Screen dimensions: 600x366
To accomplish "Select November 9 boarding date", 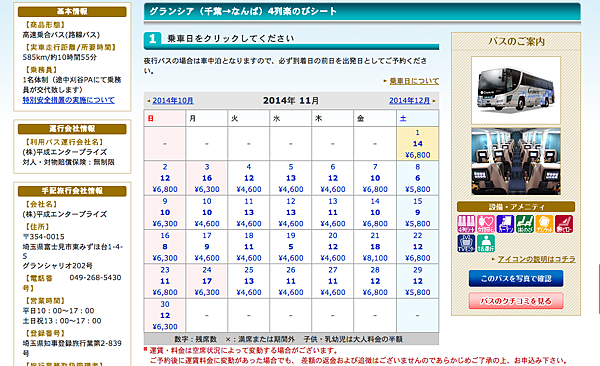I will [x=165, y=212].
